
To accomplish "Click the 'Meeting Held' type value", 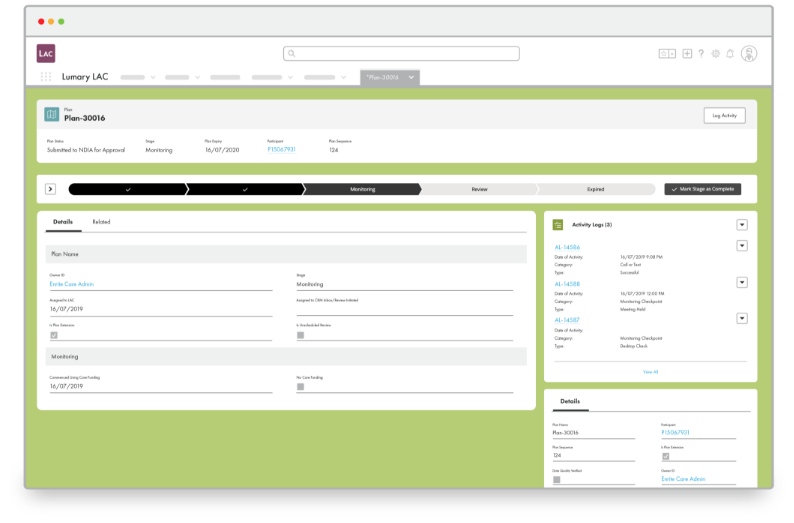I will (x=632, y=309).
